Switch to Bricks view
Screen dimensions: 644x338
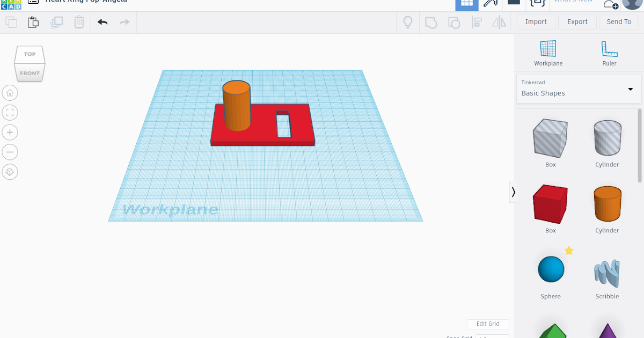514,3
